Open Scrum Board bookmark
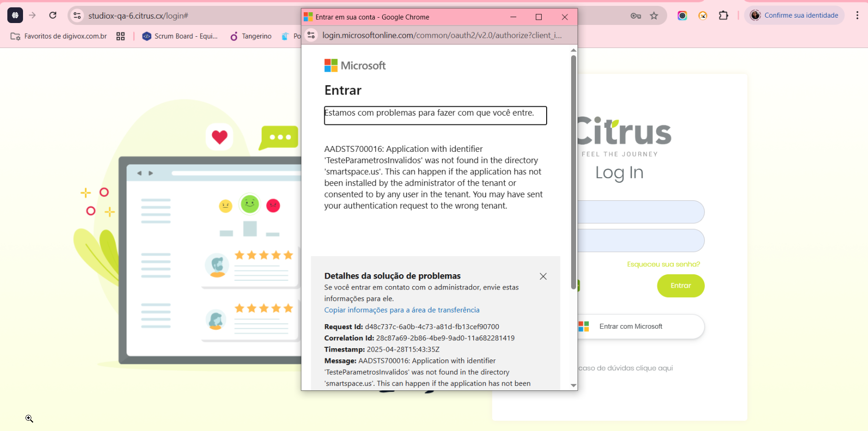 [x=180, y=36]
